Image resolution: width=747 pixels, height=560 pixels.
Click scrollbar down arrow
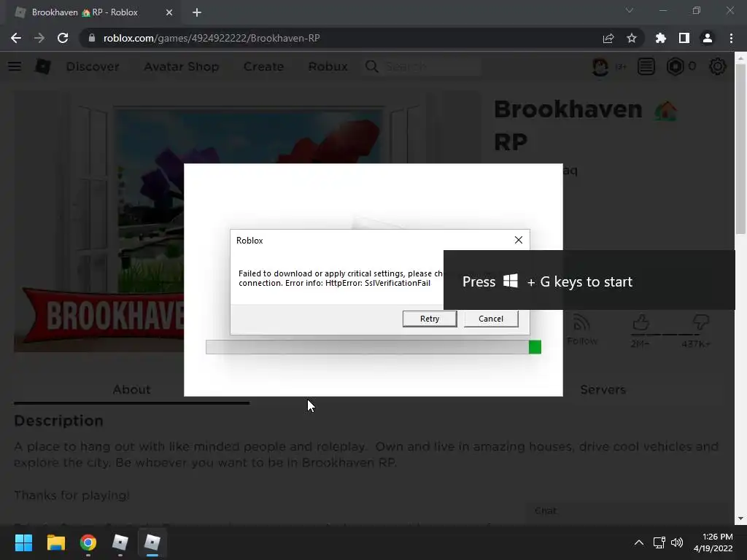740,518
